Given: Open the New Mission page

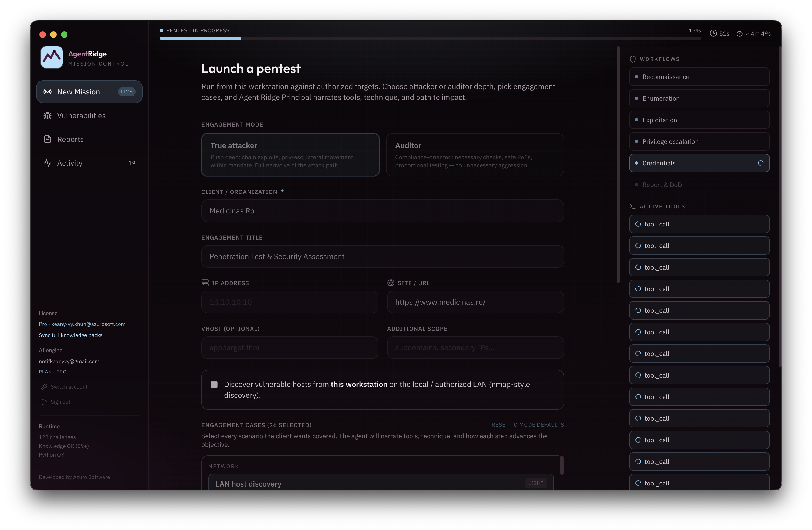Looking at the screenshot, I should click(x=89, y=92).
